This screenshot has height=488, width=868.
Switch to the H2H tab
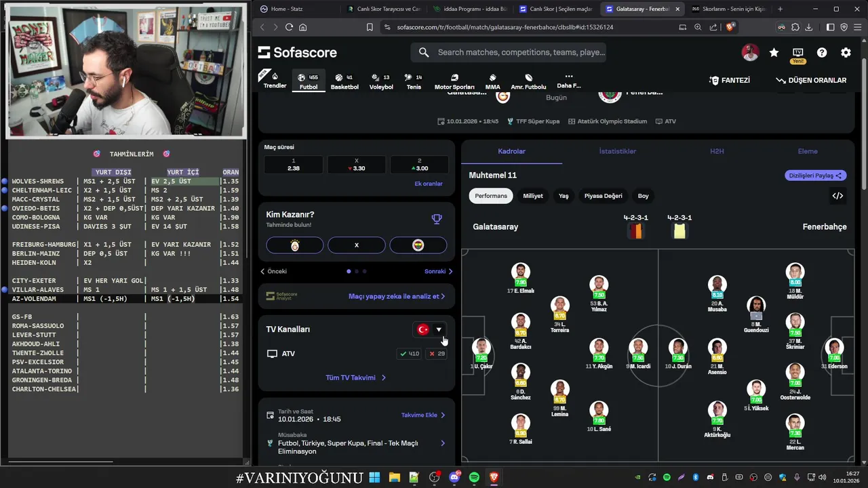(717, 151)
